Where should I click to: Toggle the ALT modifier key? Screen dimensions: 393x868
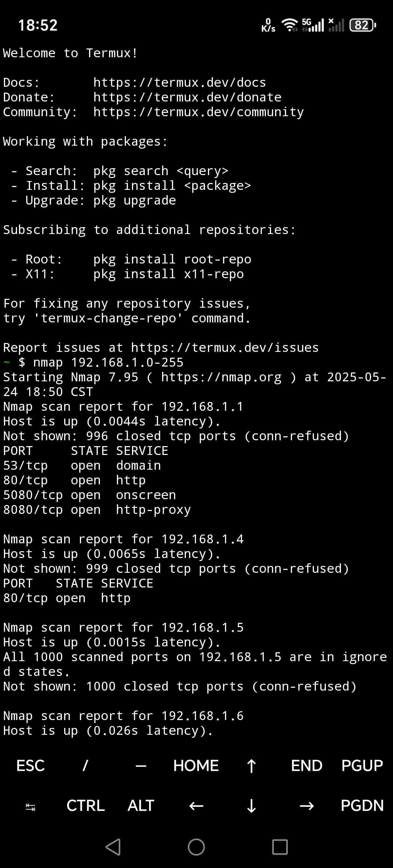(141, 806)
